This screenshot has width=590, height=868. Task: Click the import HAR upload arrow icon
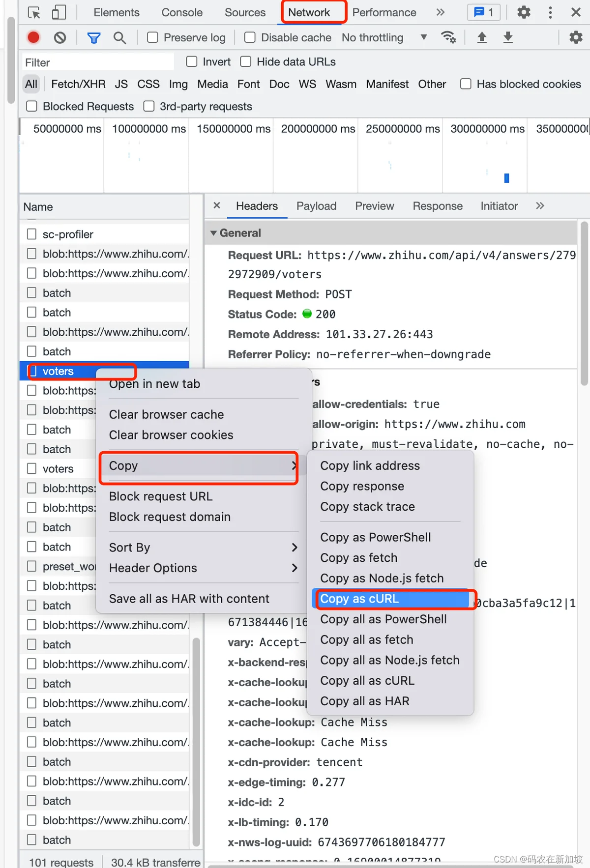pyautogui.click(x=482, y=37)
